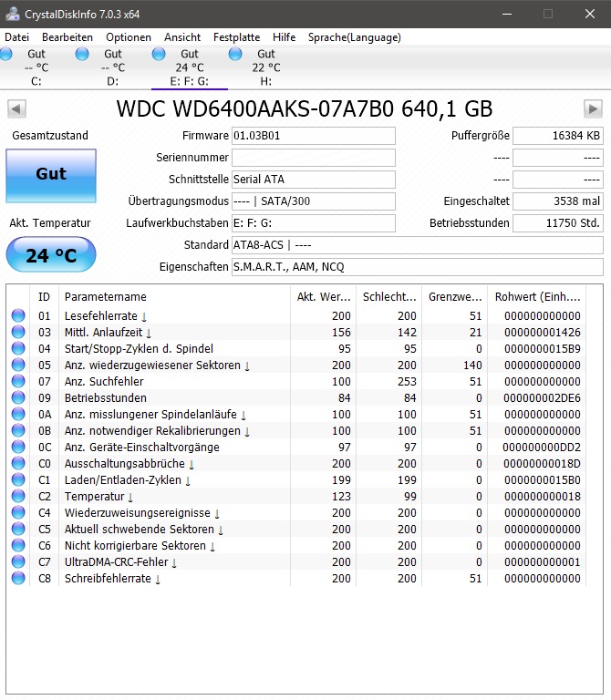Open the Hilfe menu
Viewport: 611px width, 700px height.
(x=284, y=37)
